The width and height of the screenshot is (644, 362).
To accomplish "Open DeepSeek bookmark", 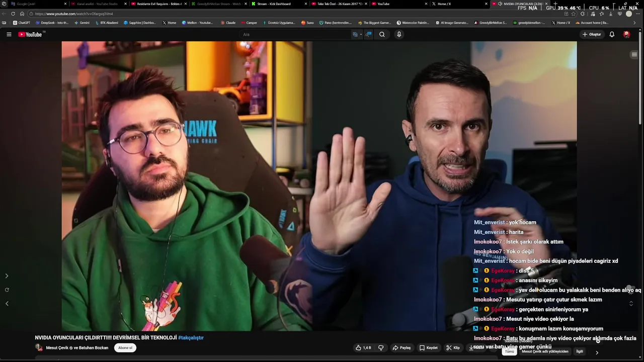I will click(52, 23).
